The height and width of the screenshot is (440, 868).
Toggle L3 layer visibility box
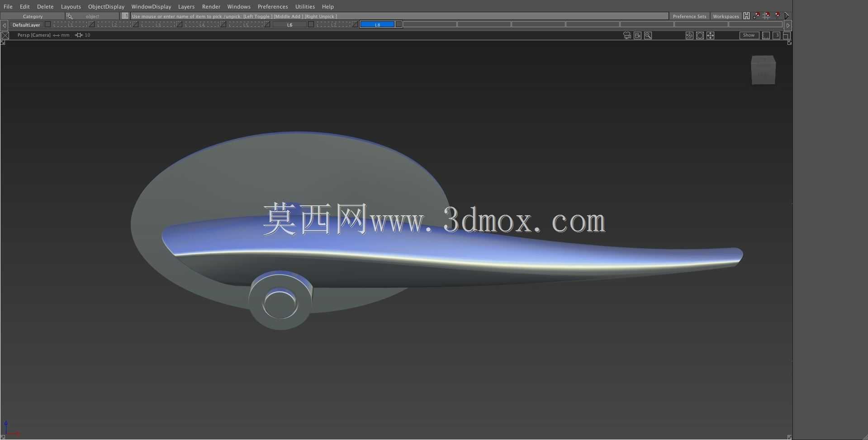[x=179, y=24]
